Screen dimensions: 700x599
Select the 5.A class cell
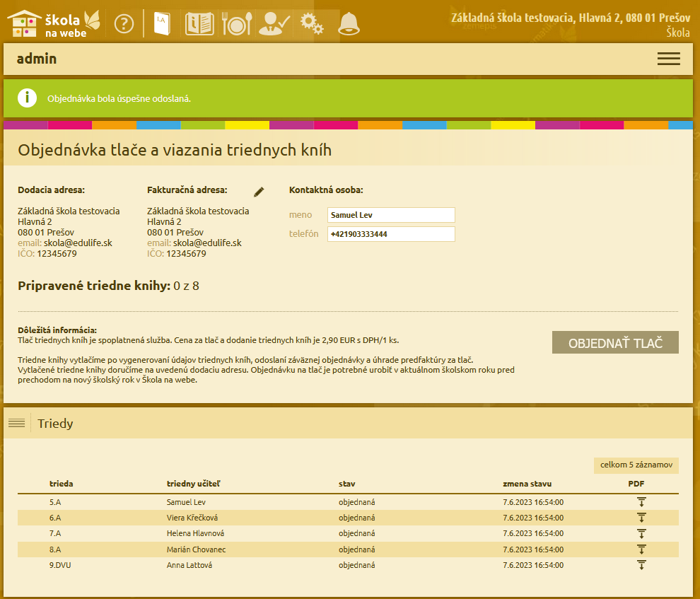[x=55, y=502]
